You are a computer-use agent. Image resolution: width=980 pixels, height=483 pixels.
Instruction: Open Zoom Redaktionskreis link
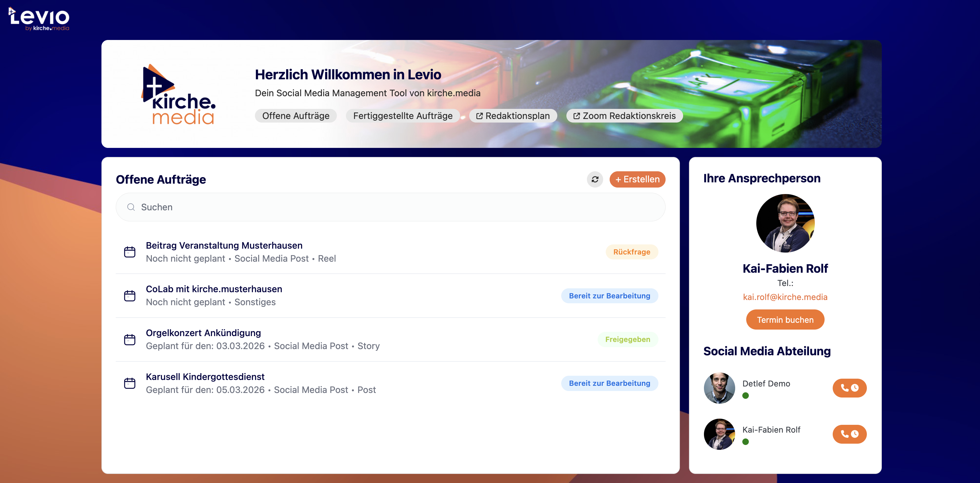[x=624, y=116]
